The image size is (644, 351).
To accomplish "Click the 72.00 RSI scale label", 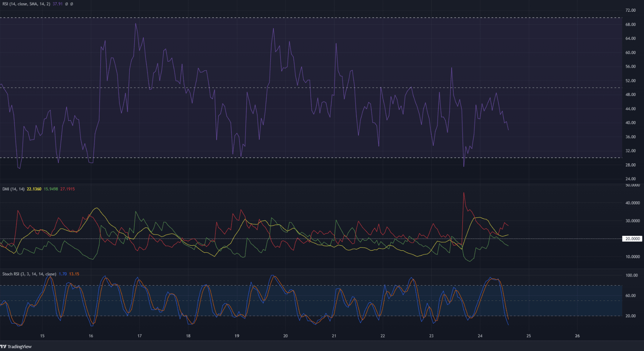I will pos(630,10).
